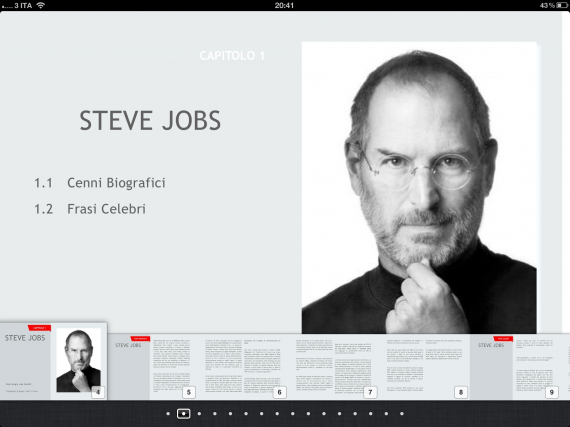The image size is (570, 427).
Task: Jump to the page 6 thumbnail
Action: [244, 367]
